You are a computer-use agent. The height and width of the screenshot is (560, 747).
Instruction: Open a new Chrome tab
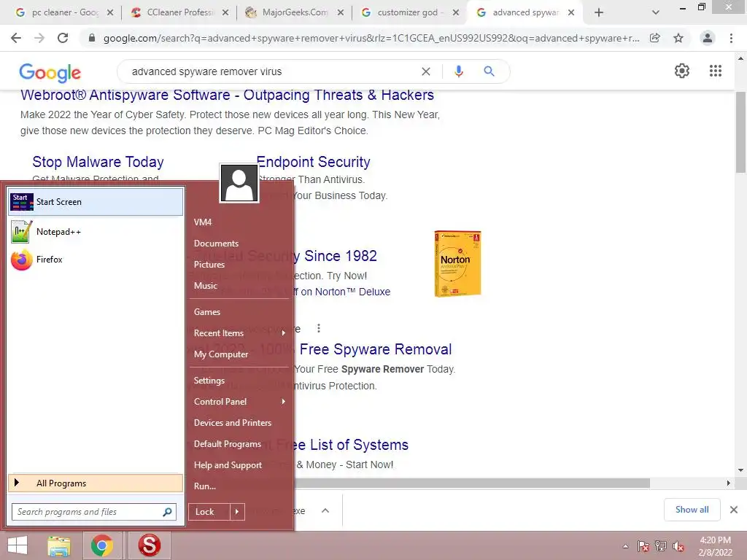[599, 12]
